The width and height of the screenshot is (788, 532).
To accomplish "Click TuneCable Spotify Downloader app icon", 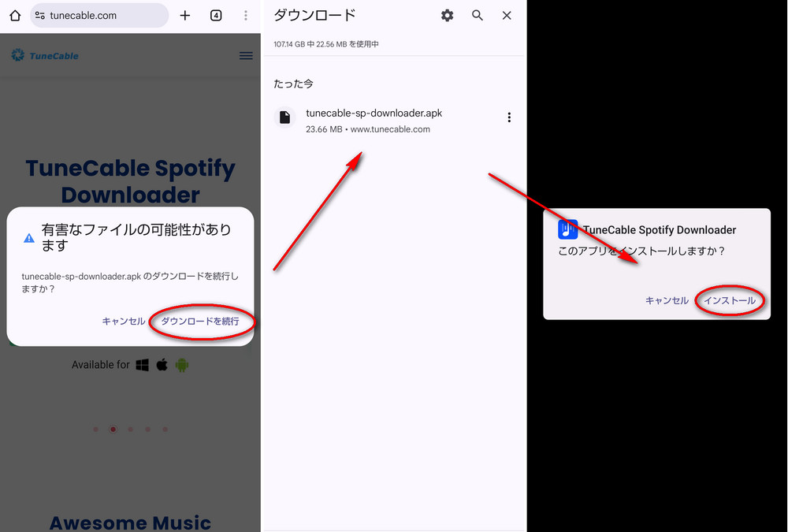I will point(568,229).
